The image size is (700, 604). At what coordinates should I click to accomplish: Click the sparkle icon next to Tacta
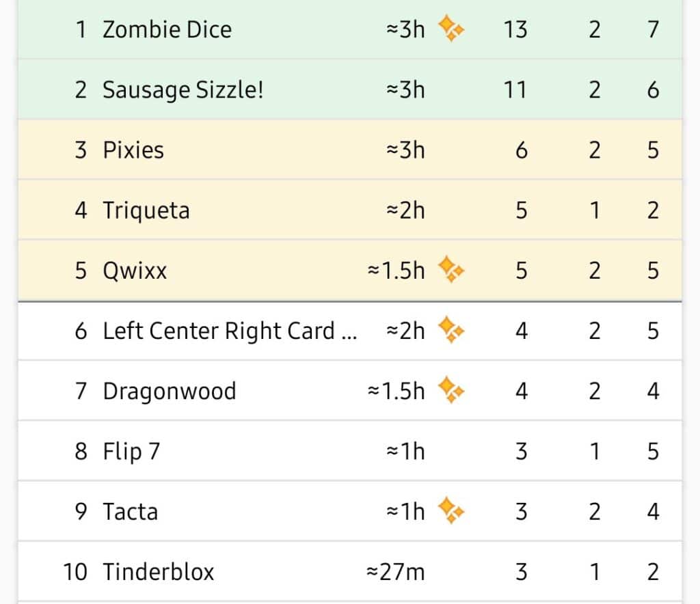point(451,510)
